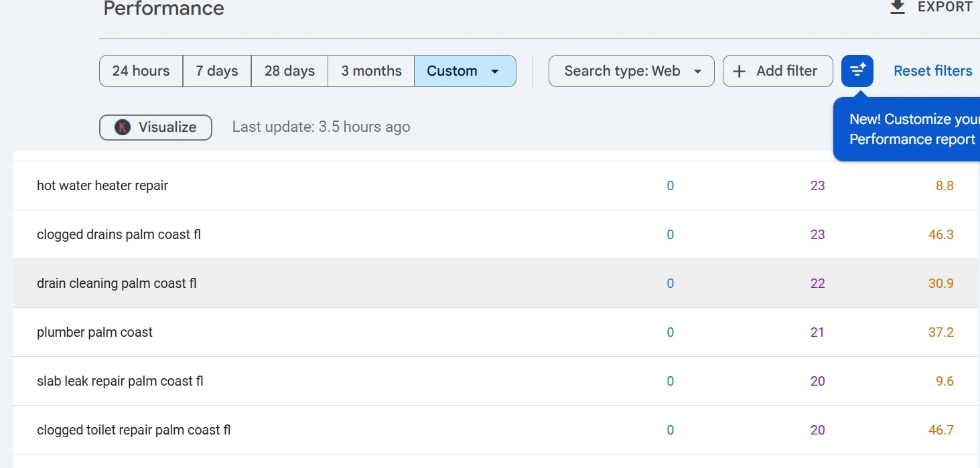
Task: Click position value 46.3
Action: point(941,234)
